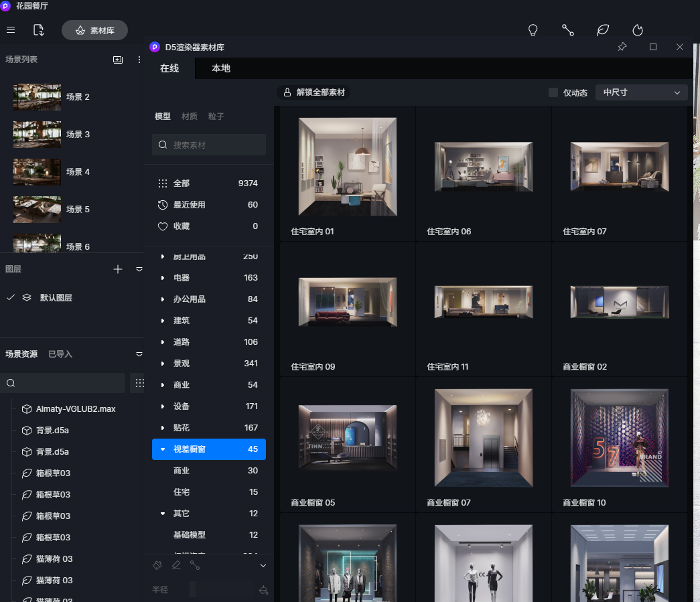
Task: Select the 基础模型 subcategory
Action: click(x=208, y=534)
